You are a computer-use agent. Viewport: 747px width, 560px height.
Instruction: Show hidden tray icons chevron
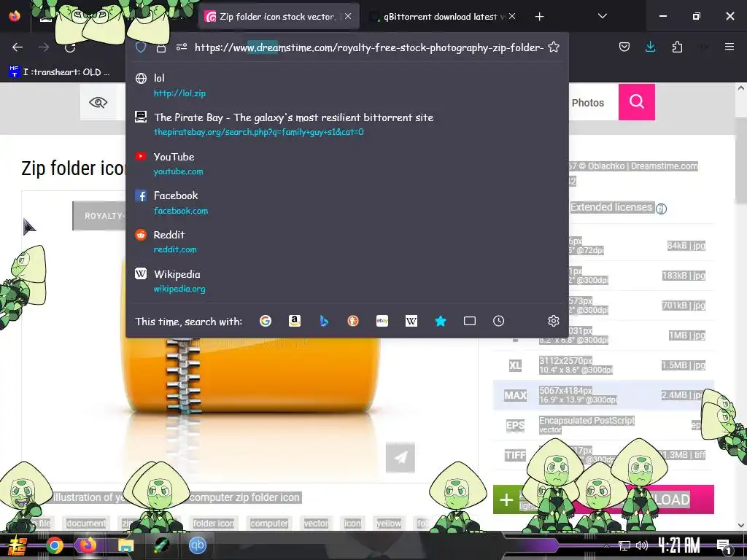tap(606, 545)
